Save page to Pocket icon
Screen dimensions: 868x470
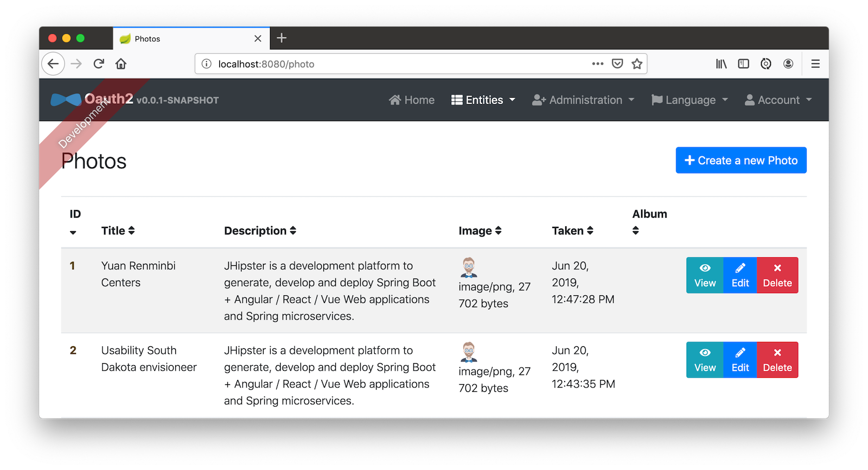[617, 64]
